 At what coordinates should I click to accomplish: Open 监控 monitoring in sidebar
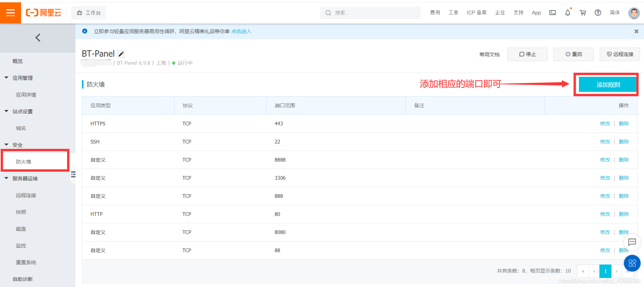[x=21, y=246]
